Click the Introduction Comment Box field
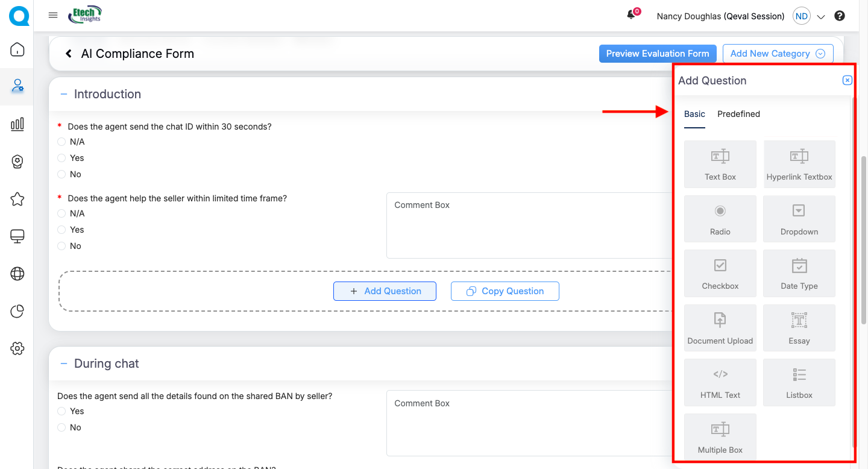868x469 pixels. point(528,225)
